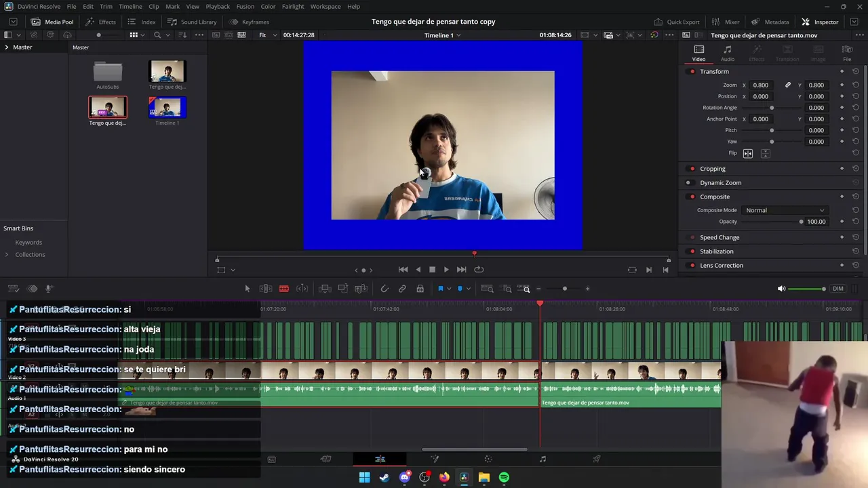Image resolution: width=868 pixels, height=488 pixels.
Task: Click the Quick Export button
Action: click(676, 22)
